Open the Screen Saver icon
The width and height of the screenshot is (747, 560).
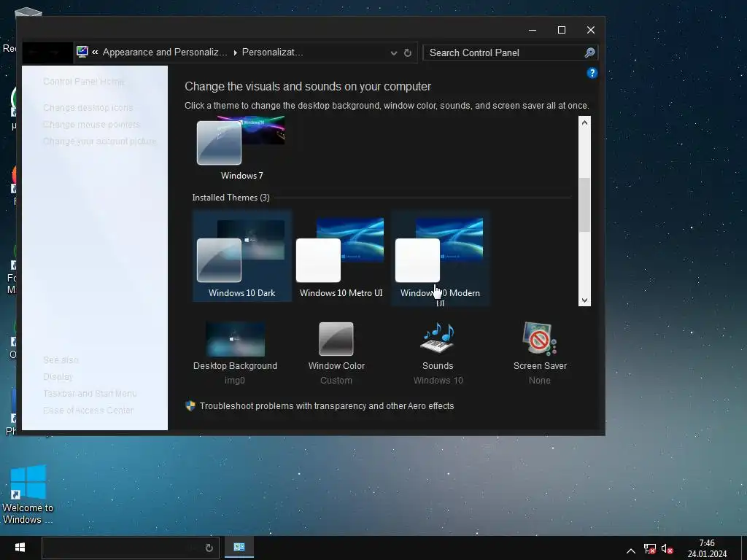pos(539,338)
